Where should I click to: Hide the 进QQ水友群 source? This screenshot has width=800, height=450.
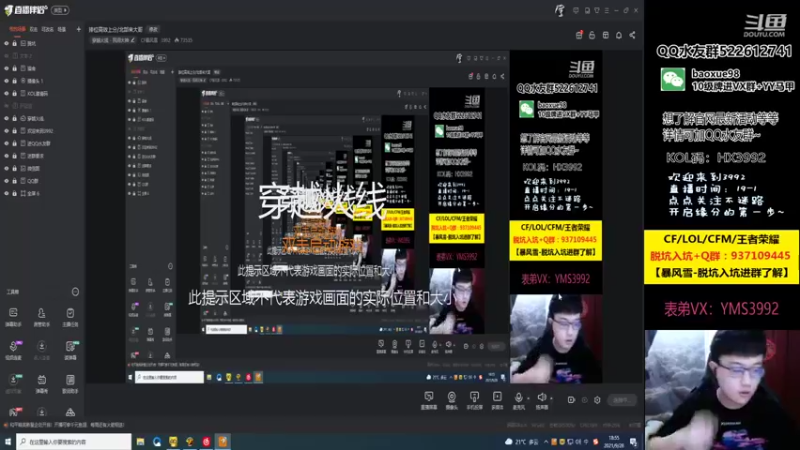click(x=7, y=143)
